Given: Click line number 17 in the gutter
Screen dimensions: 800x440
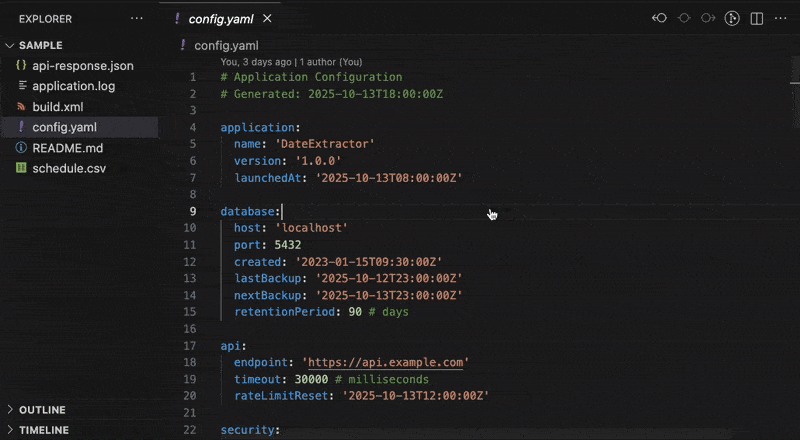Looking at the screenshot, I should tap(190, 346).
